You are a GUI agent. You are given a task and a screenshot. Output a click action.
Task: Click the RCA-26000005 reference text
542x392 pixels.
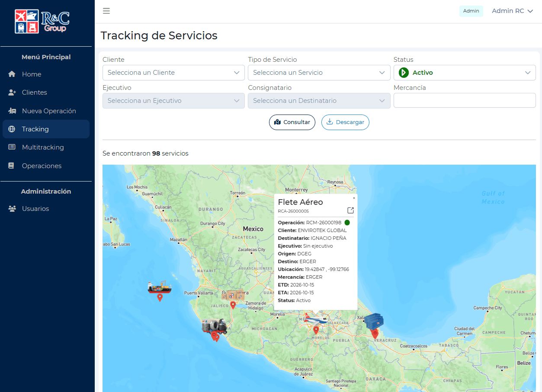tap(293, 211)
